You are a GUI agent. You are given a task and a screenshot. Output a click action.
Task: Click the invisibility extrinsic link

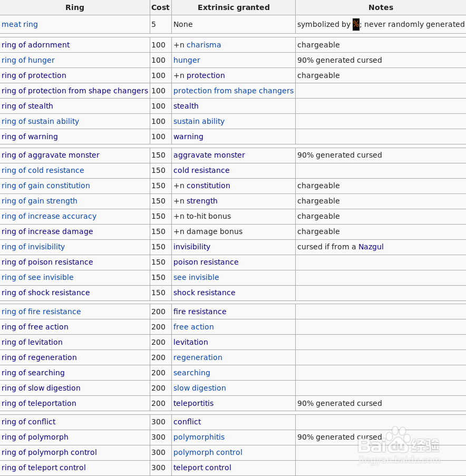pos(191,247)
